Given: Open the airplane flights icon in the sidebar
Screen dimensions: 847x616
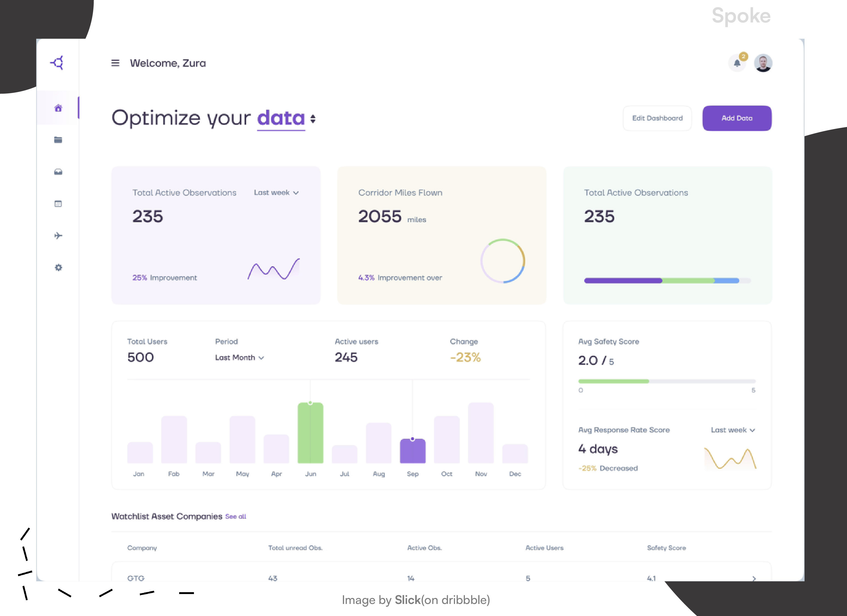Looking at the screenshot, I should tap(58, 235).
